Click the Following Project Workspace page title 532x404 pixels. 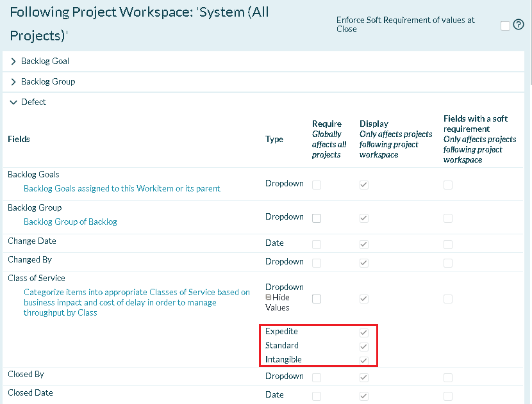pos(140,24)
